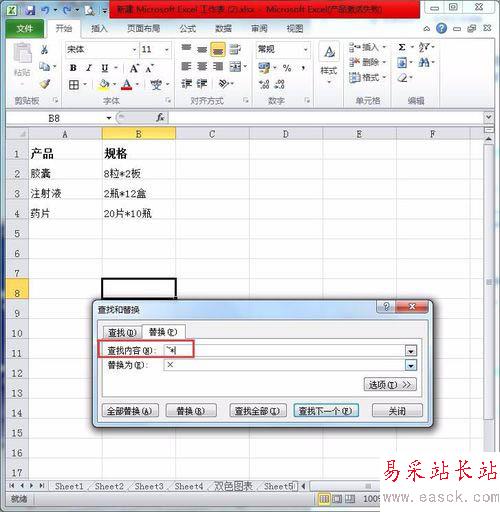Click the Copy icon

[45, 66]
